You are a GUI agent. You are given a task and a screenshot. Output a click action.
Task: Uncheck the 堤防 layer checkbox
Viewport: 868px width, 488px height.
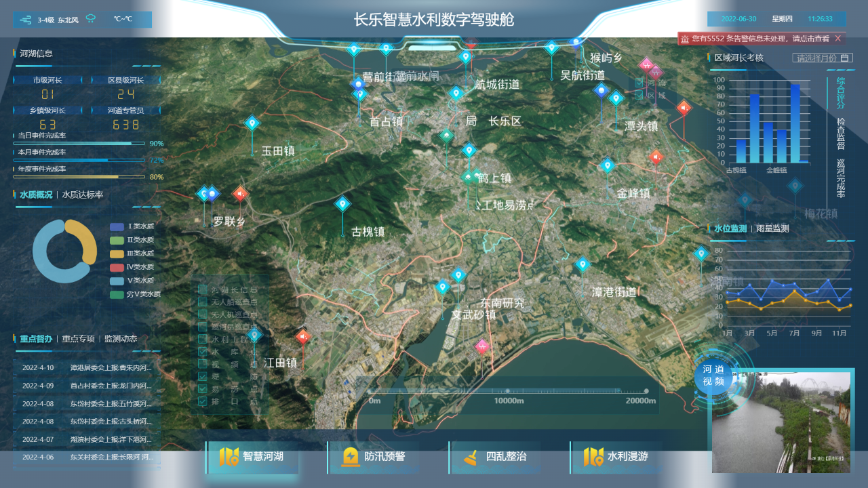pos(202,376)
